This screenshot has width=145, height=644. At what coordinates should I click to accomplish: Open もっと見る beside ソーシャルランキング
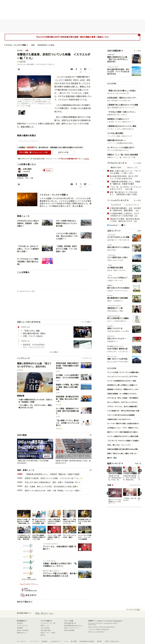click(137, 200)
